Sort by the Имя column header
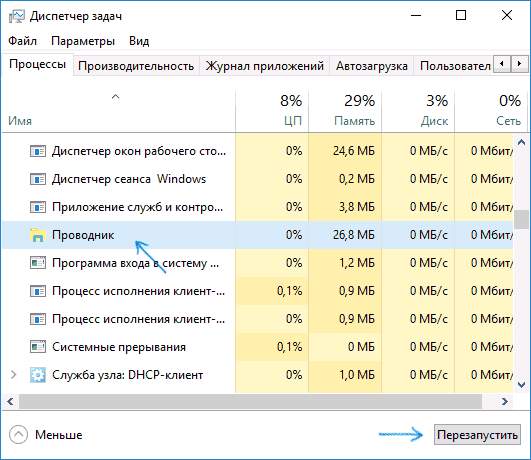This screenshot has height=460, width=531. (x=119, y=111)
